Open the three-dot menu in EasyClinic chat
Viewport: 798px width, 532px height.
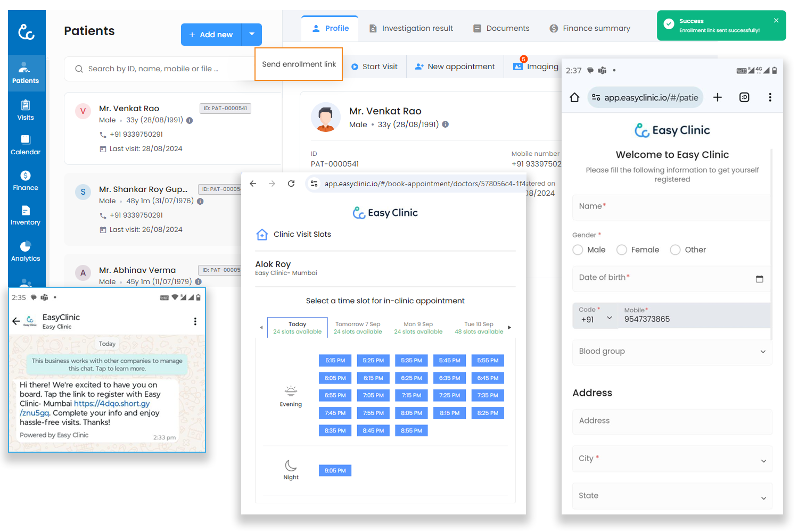(195, 321)
